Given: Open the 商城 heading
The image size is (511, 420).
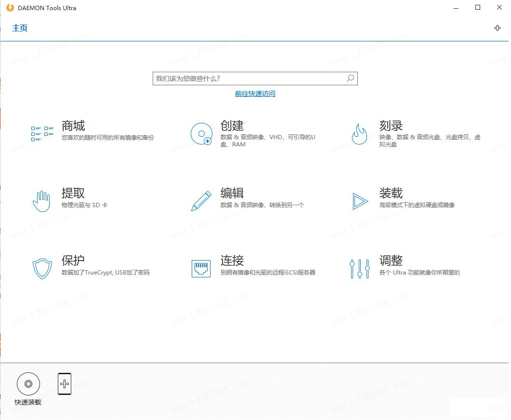Looking at the screenshot, I should [x=73, y=126].
